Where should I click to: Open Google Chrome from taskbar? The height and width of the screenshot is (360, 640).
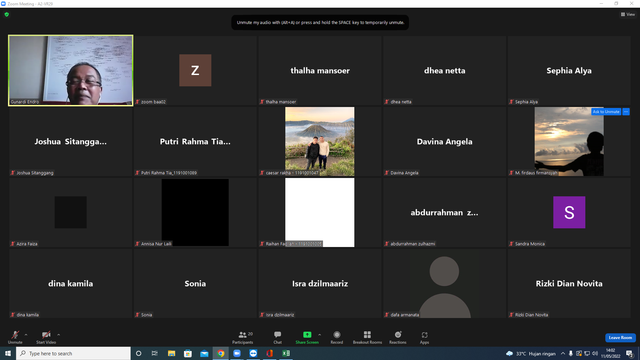point(220,353)
